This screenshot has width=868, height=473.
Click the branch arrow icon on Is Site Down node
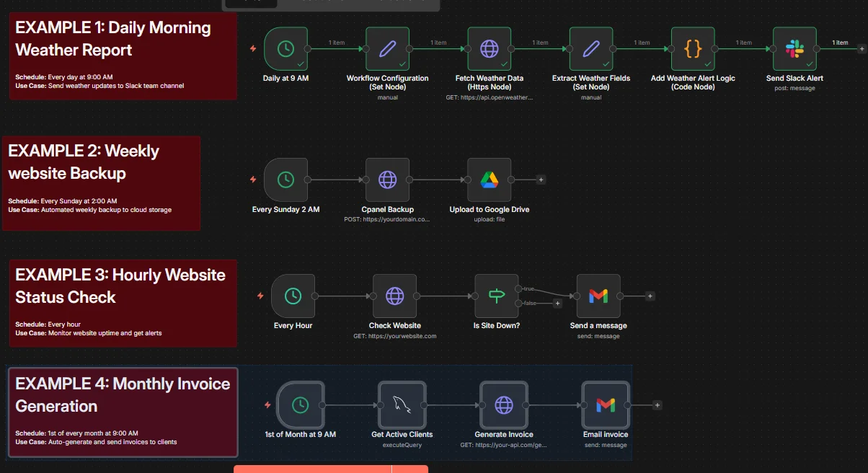click(x=496, y=296)
